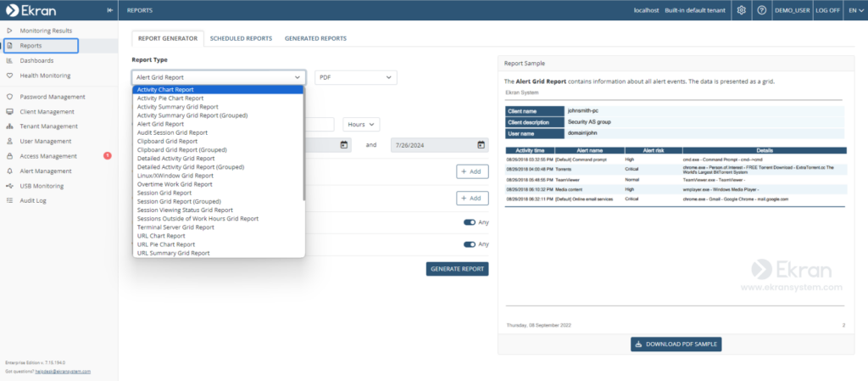
Task: Click the User Management person icon
Action: pyautogui.click(x=9, y=141)
